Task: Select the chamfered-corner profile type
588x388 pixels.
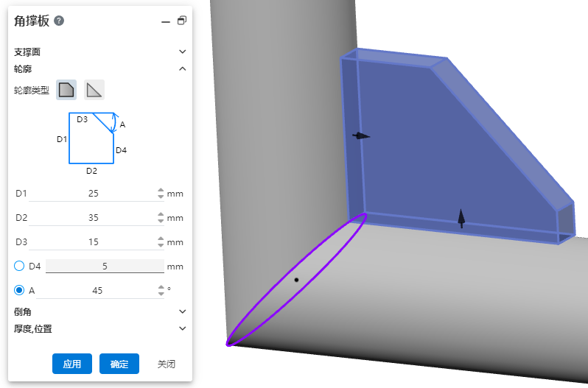Action: [x=66, y=90]
